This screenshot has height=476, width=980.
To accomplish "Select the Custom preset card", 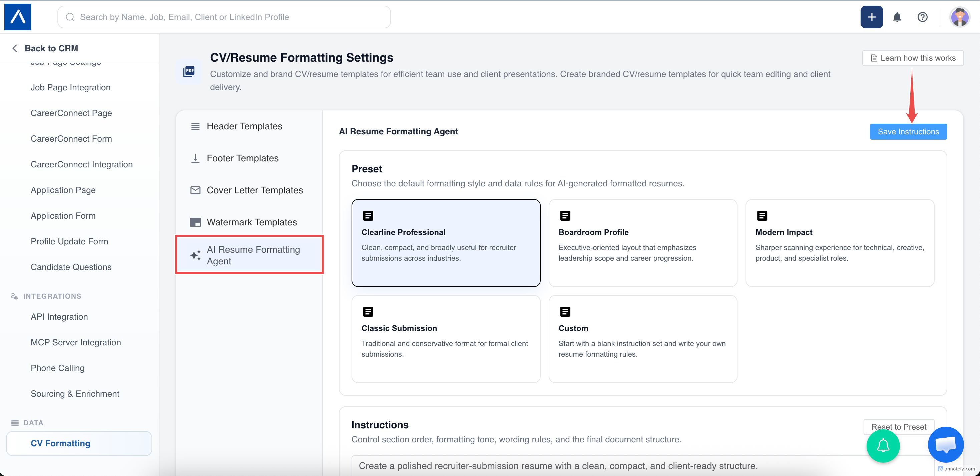I will click(643, 339).
